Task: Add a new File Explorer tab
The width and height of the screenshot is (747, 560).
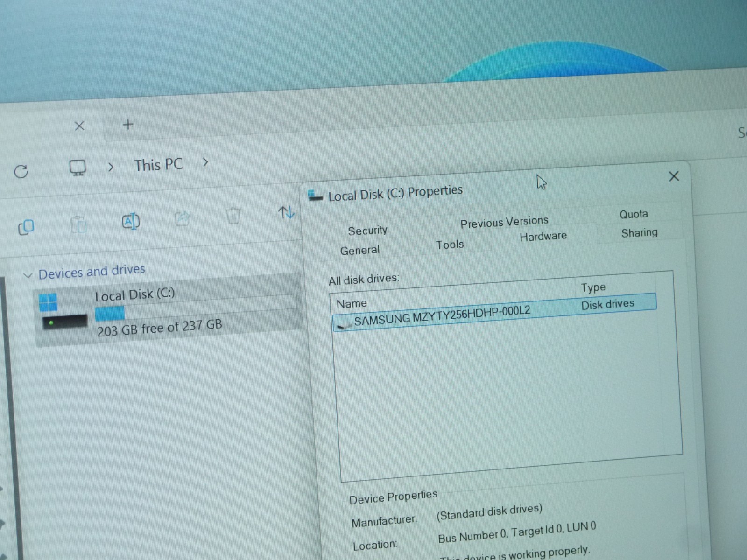Action: [x=128, y=124]
